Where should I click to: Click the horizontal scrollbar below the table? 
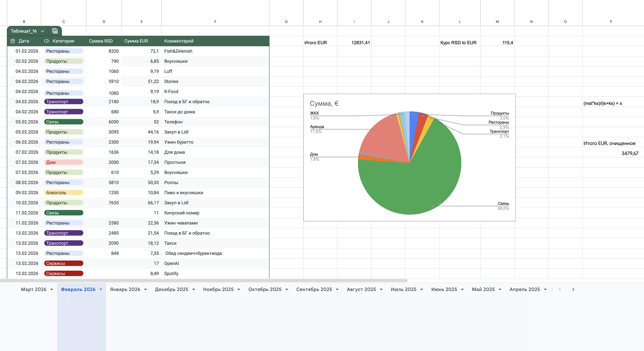[203, 281]
